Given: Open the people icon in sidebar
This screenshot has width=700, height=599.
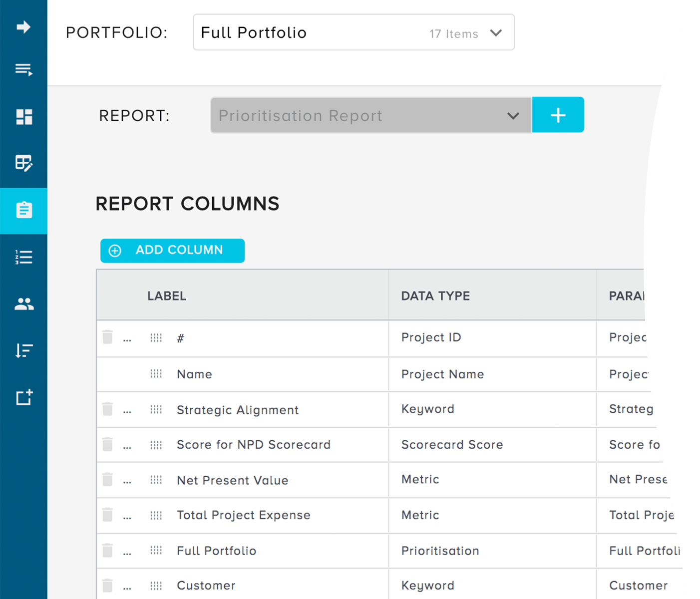Looking at the screenshot, I should tap(23, 303).
